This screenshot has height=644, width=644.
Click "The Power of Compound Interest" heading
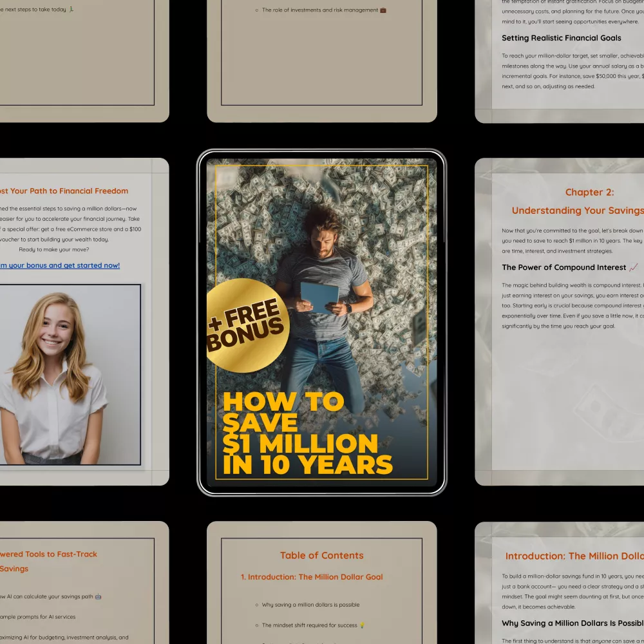click(563, 267)
